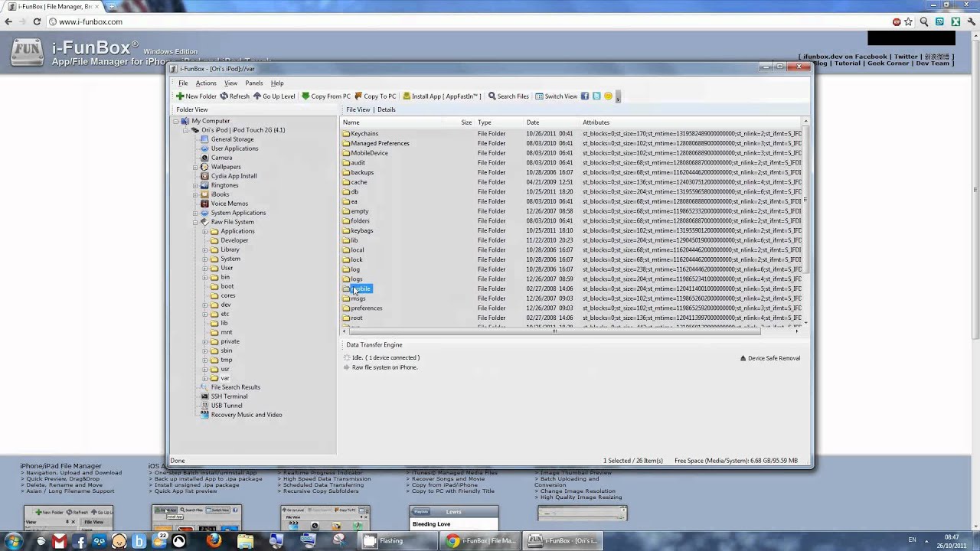The image size is (980, 551).
Task: Open the Actions menu
Action: 206,83
